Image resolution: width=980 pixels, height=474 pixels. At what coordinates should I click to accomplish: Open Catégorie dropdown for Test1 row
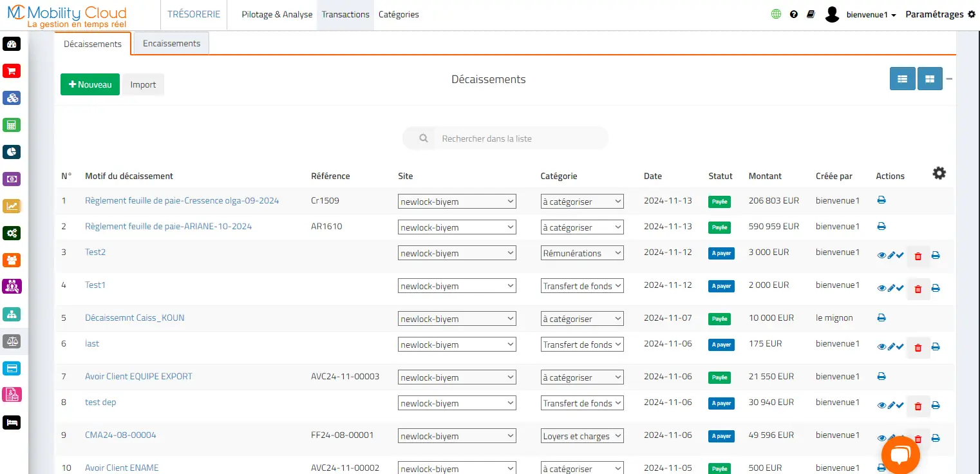tap(582, 286)
